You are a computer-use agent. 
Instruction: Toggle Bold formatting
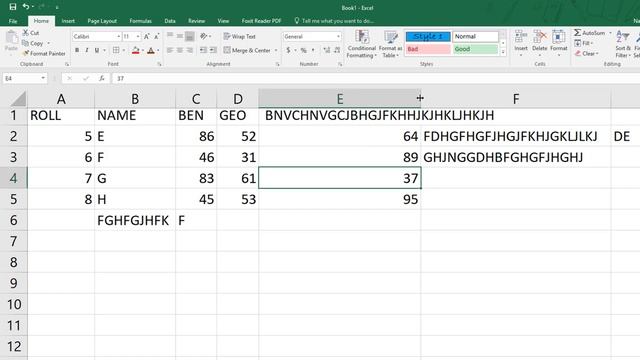point(77,50)
